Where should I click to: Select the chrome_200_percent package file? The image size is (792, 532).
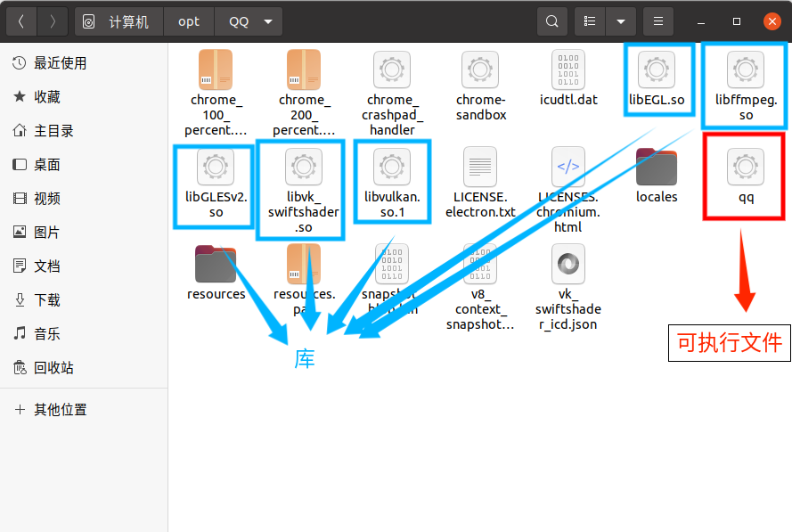304,93
